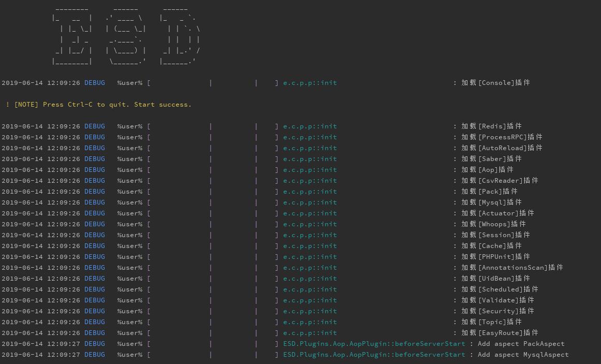Select the '加载[Cache]插件' log text
The width and height of the screenshot is (601, 364).
pos(491,246)
